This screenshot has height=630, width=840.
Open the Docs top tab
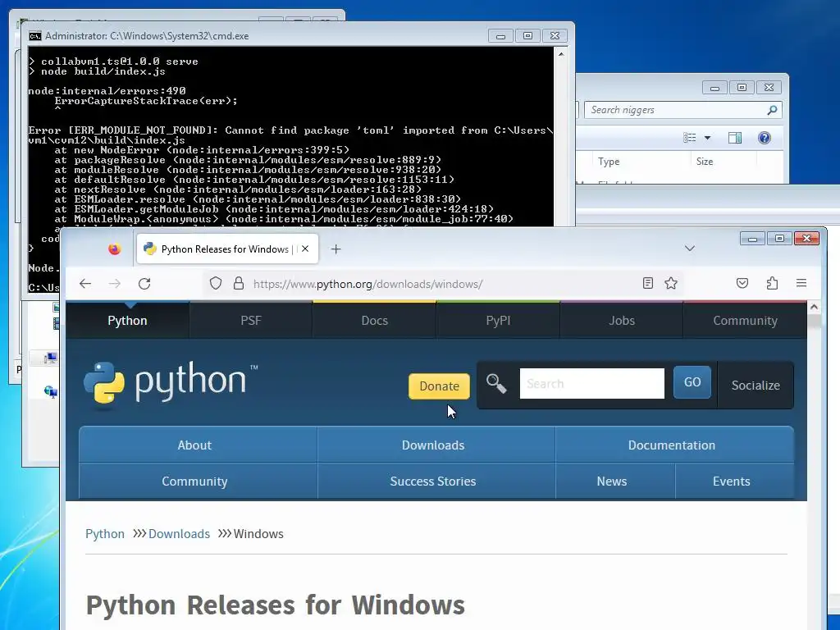pyautogui.click(x=374, y=321)
